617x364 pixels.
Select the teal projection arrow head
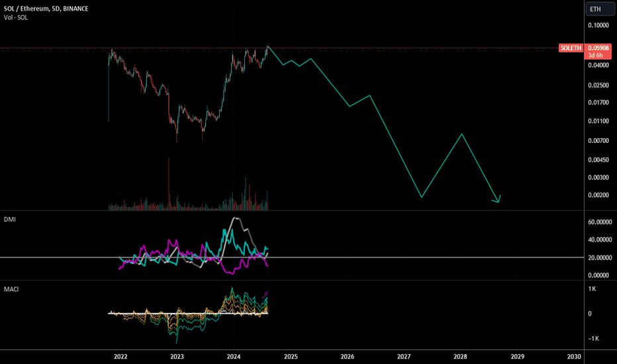[x=497, y=199]
